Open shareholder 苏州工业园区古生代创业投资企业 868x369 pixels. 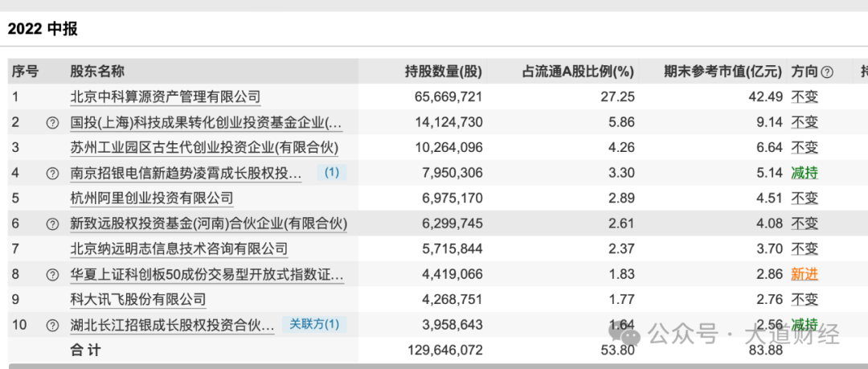[x=204, y=148]
